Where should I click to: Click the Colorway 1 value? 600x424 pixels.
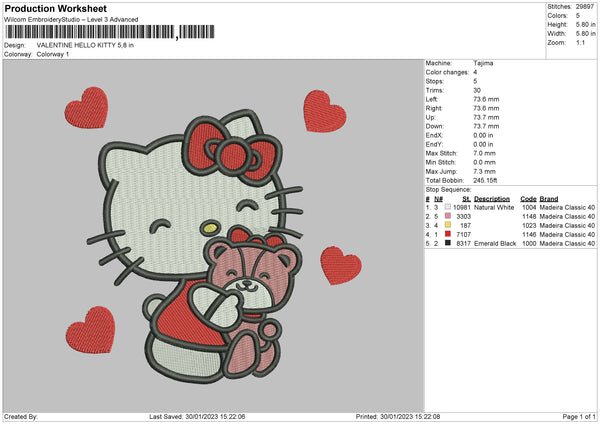click(x=53, y=54)
